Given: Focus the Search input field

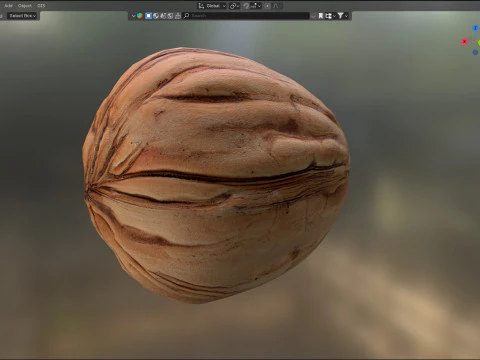Looking at the screenshot, I should tap(247, 16).
